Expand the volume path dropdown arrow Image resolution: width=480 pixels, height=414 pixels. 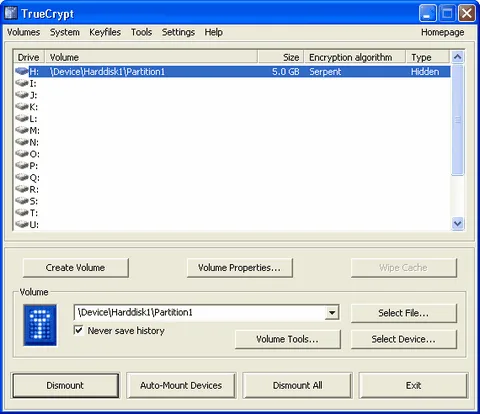[x=332, y=313]
